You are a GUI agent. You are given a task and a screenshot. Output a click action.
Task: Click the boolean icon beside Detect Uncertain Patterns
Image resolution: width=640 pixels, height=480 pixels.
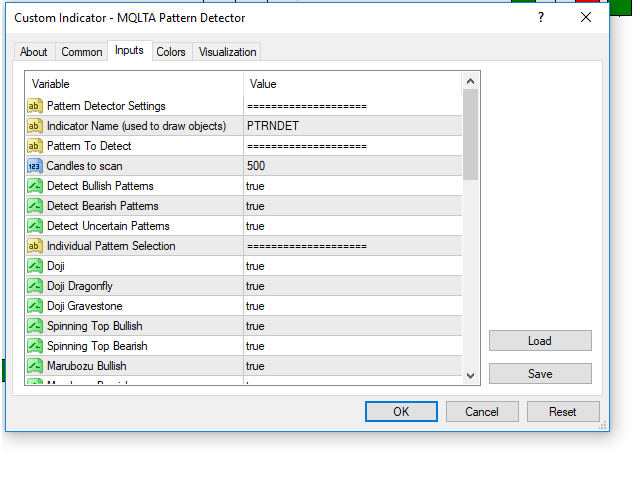(35, 226)
